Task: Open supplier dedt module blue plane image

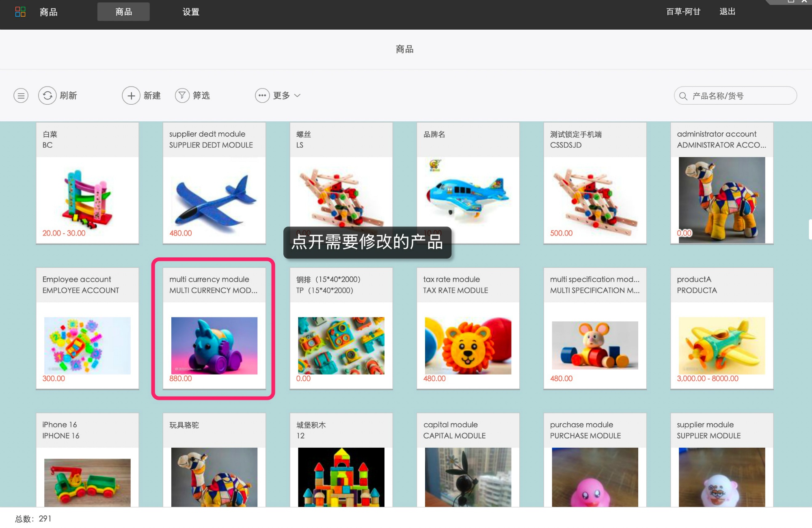Action: 214,200
